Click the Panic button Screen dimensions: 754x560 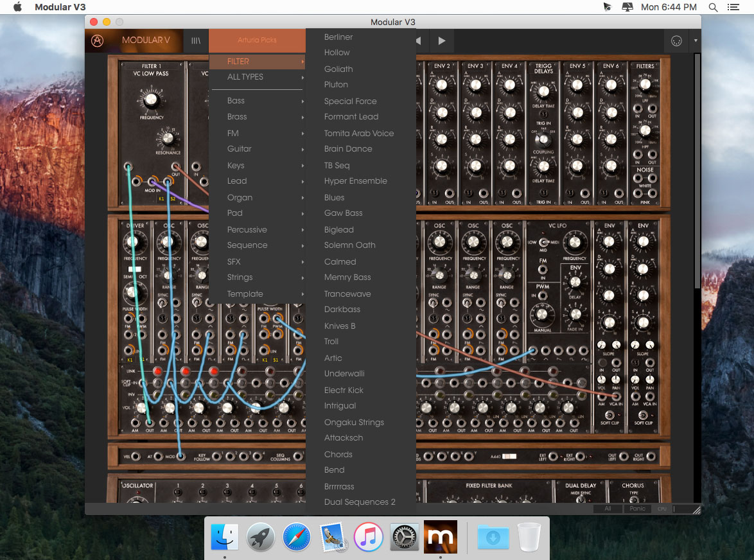pos(637,509)
